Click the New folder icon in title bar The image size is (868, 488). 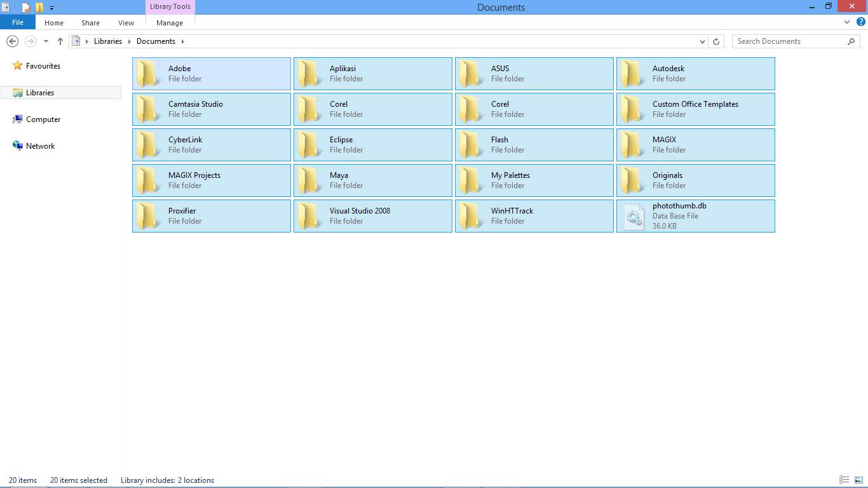39,7
